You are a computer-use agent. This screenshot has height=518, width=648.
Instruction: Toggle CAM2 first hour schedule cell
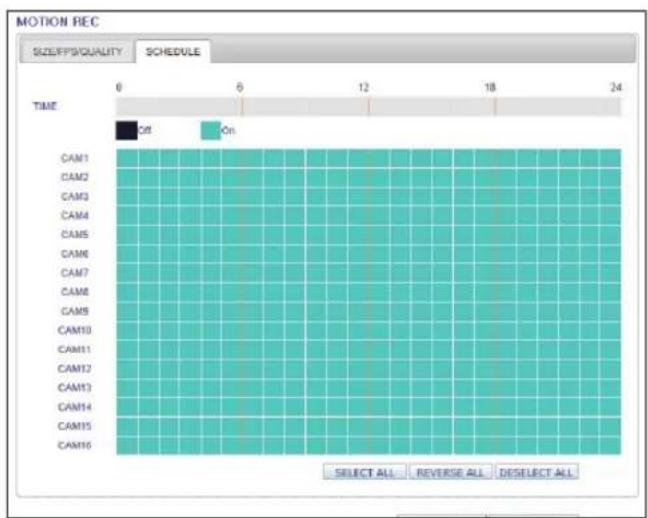tap(127, 177)
